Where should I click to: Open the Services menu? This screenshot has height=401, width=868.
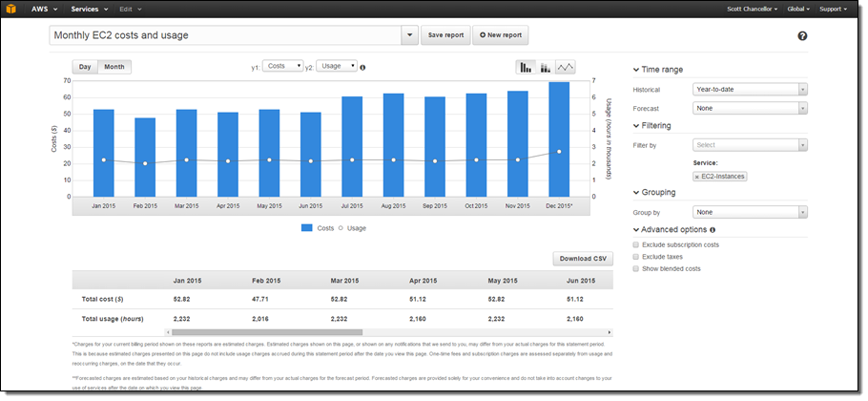pos(88,9)
